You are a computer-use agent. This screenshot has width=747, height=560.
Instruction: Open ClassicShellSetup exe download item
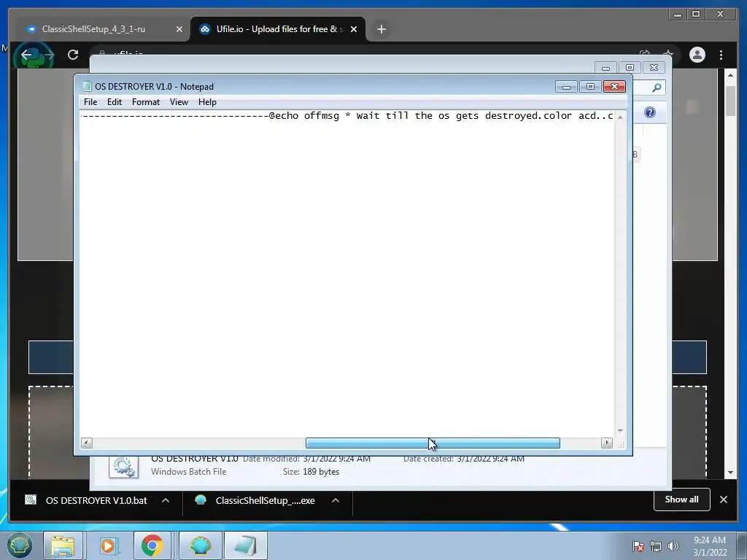pyautogui.click(x=265, y=500)
